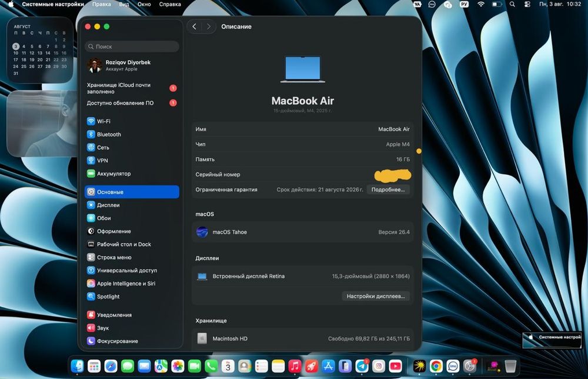The image size is (588, 379).
Task: Click Подробнее… next to warranty
Action: click(x=388, y=189)
